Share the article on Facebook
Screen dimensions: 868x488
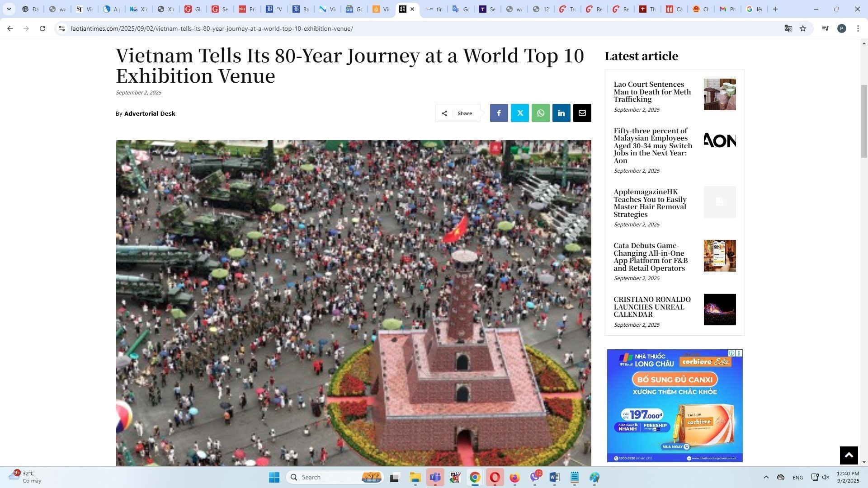pyautogui.click(x=499, y=113)
